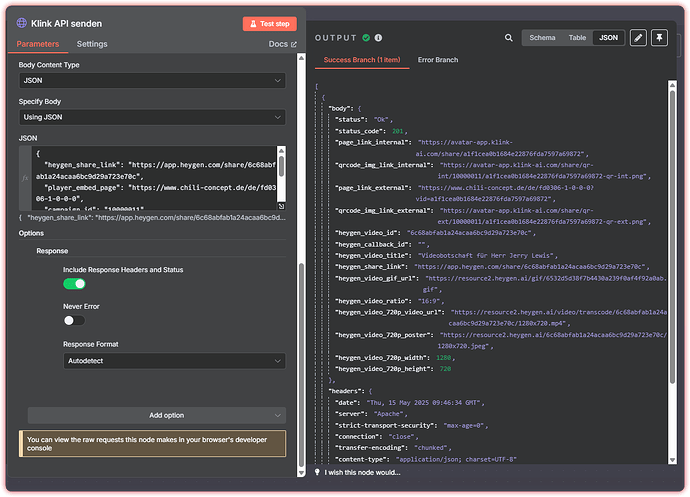The image size is (690, 497).
Task: Click the "status_code" key in output
Action: coord(360,131)
